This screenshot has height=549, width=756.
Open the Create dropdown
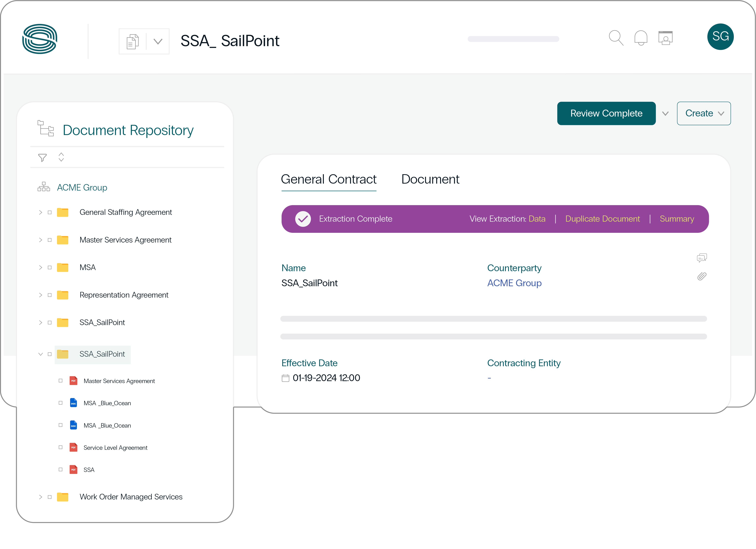tap(704, 113)
